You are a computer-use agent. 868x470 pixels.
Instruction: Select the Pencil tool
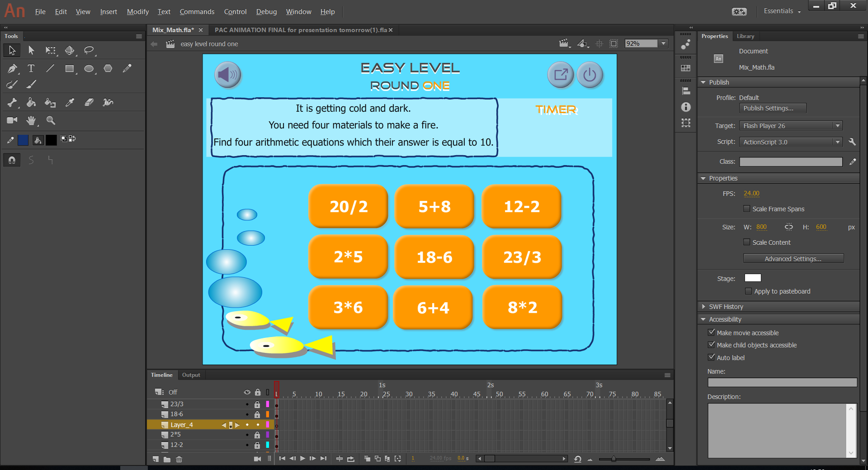[127, 68]
